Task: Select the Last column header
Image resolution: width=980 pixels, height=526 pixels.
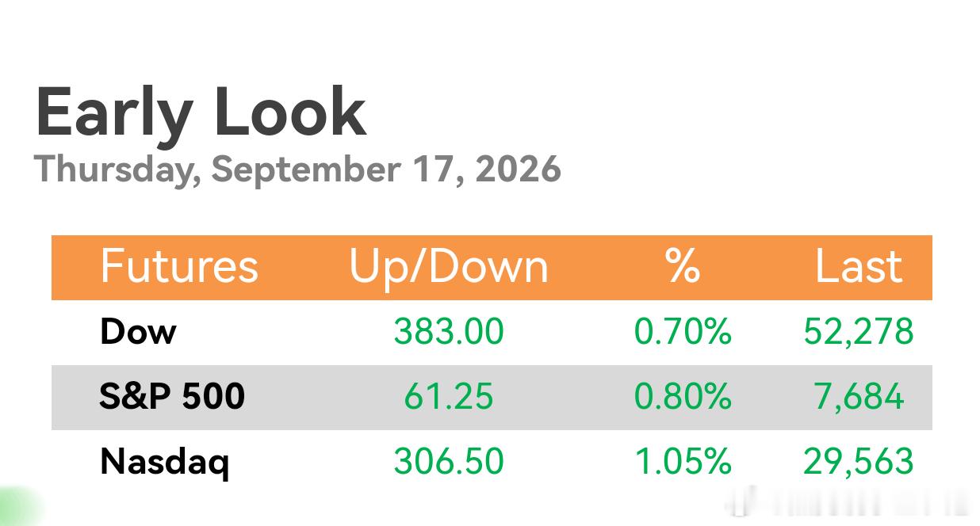Action: 859,266
